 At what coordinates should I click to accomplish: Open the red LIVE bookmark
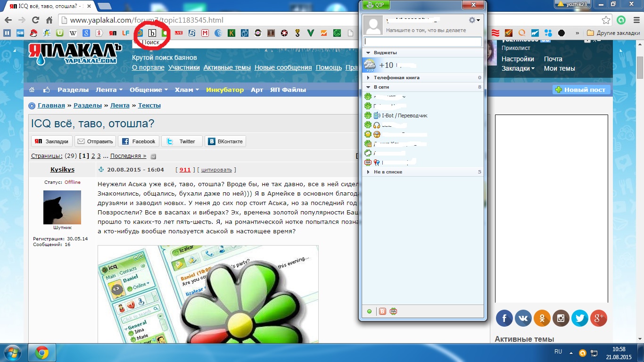(x=179, y=33)
